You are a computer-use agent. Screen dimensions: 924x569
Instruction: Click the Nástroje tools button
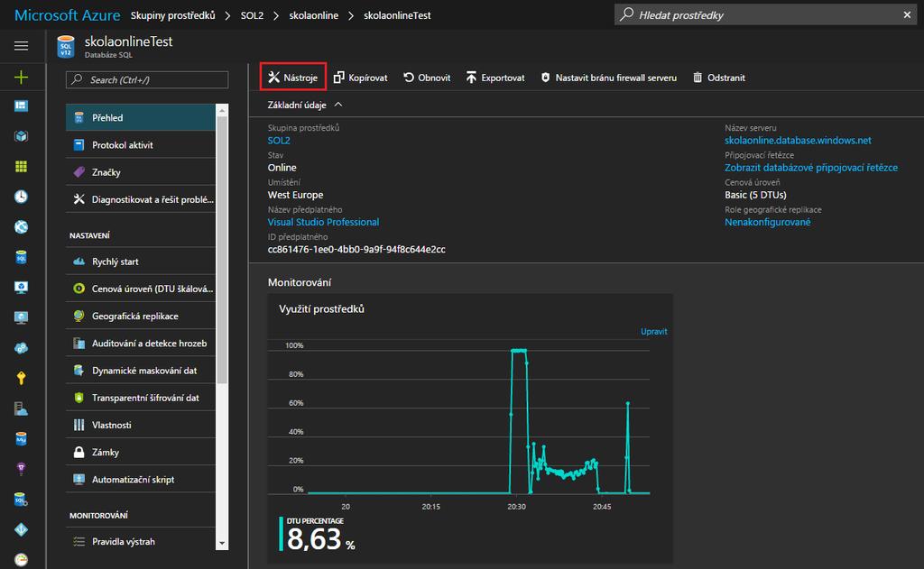point(293,78)
